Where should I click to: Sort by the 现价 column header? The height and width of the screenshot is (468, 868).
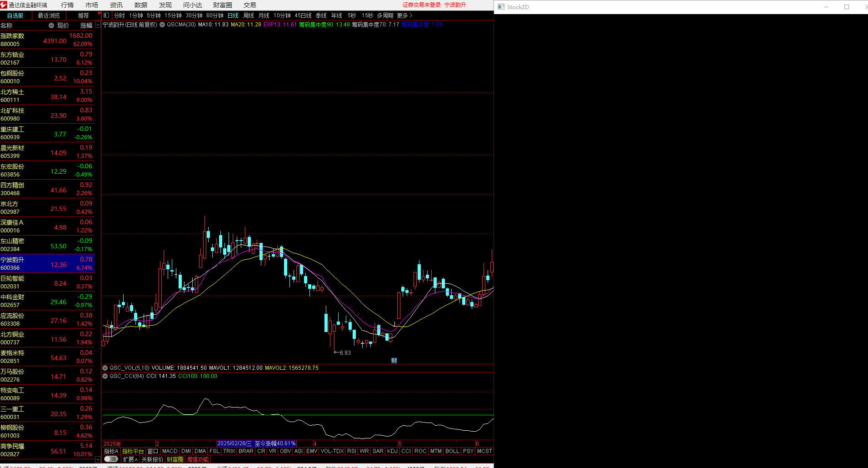(x=63, y=25)
